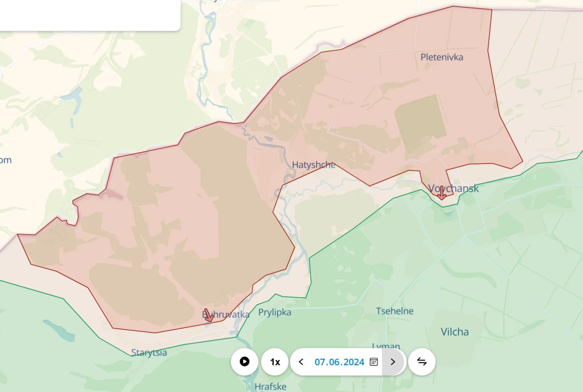Viewport: 583px width, 392px height.
Task: Toggle the compare swap arrows button
Action: (422, 362)
